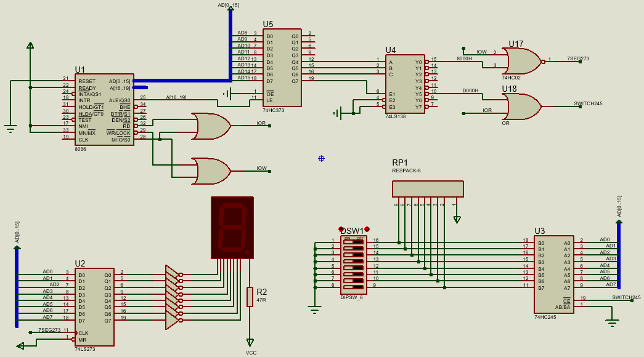Select the U3 74HC245 transceiver chip

554,275
